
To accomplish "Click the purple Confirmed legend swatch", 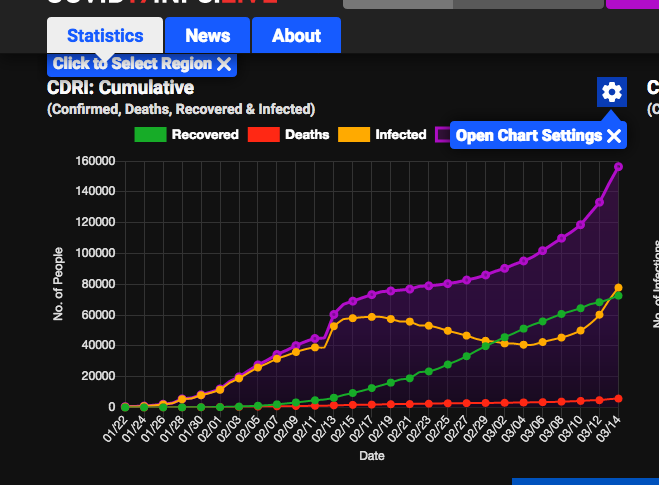I will click(442, 134).
